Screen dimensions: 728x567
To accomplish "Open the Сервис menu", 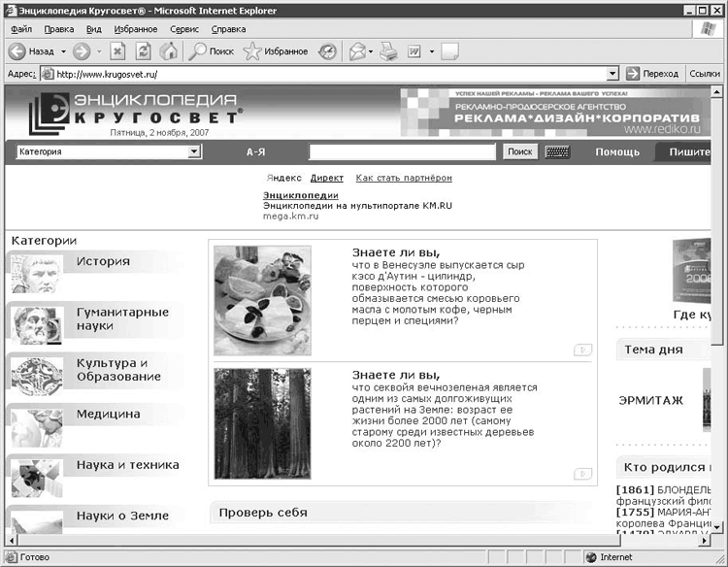I will click(183, 29).
